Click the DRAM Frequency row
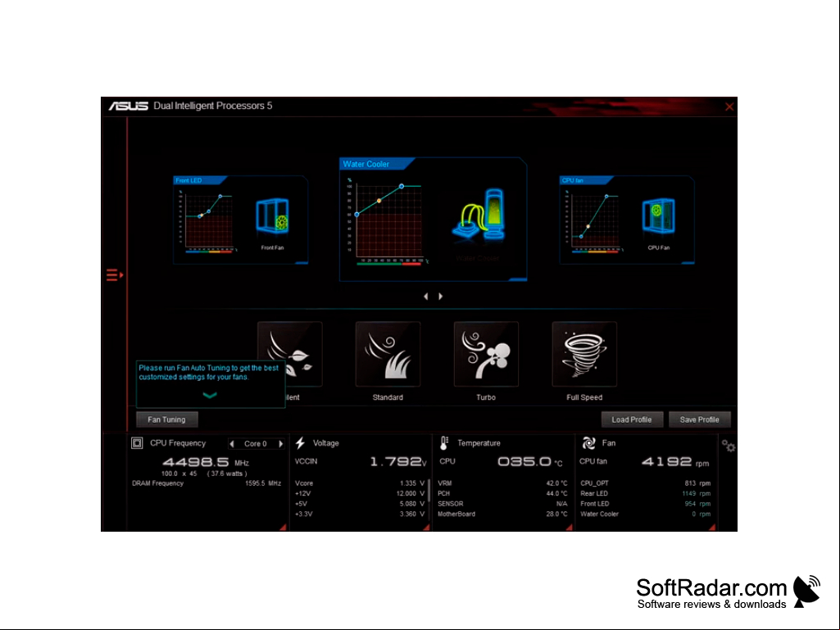 pos(207,483)
